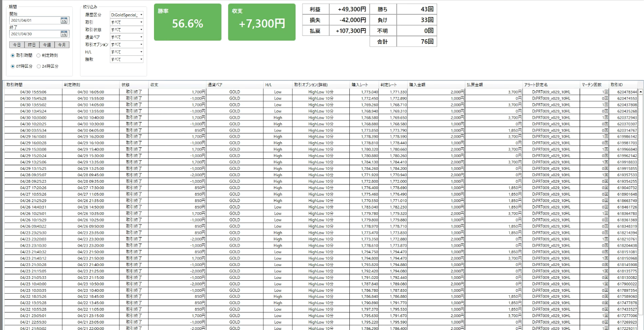
Task: Click trade ID 618663749
Action: click(623, 201)
